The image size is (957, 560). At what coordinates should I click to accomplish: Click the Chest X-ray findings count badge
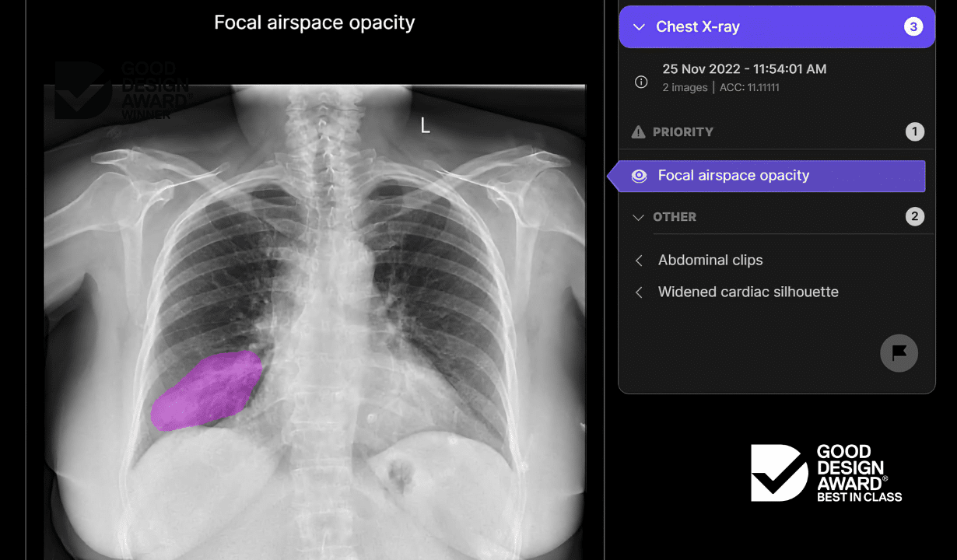(x=913, y=26)
